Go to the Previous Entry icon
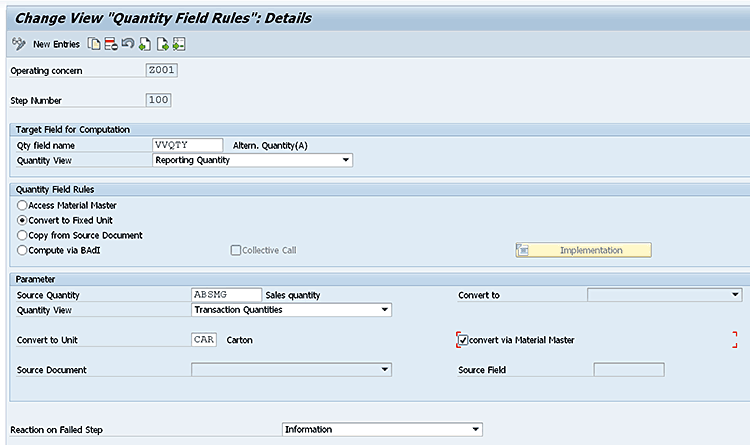This screenshot has height=445, width=750. 144,44
